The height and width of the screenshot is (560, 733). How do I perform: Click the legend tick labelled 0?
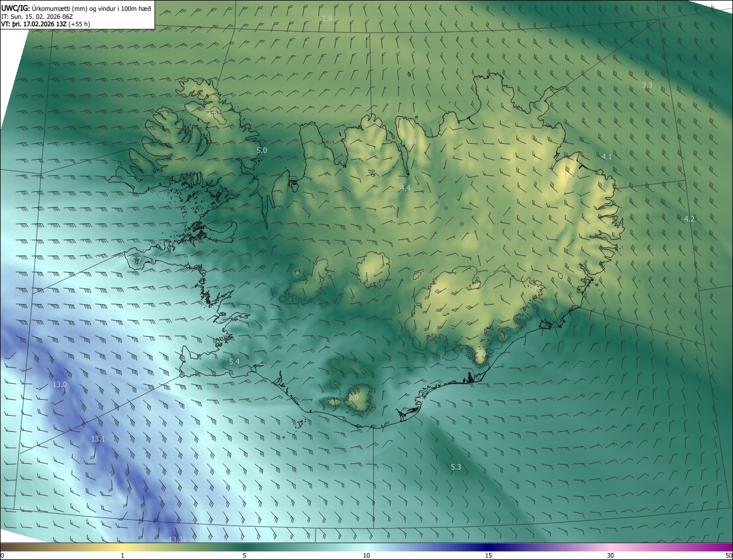[2, 555]
